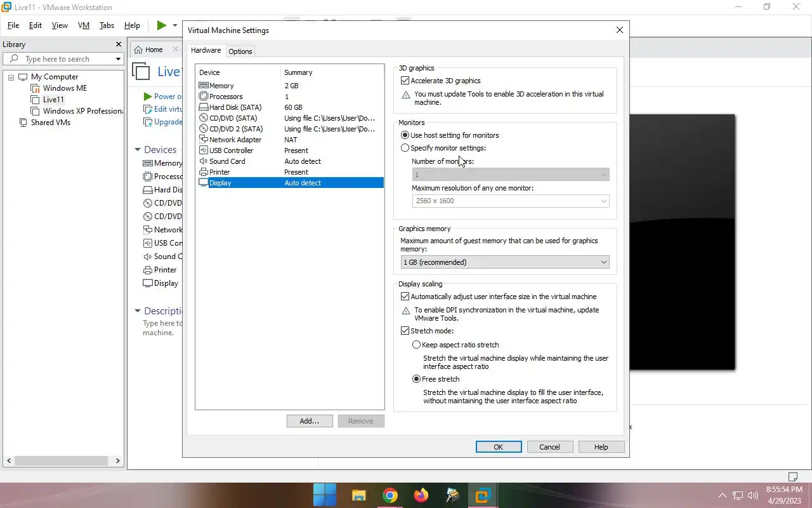Select the Printer device icon in the settings list

(204, 172)
